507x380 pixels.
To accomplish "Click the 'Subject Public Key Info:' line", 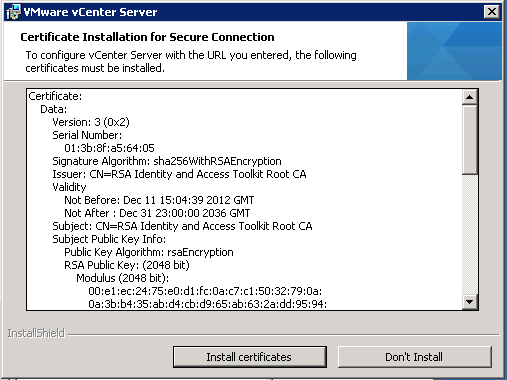I will (109, 239).
